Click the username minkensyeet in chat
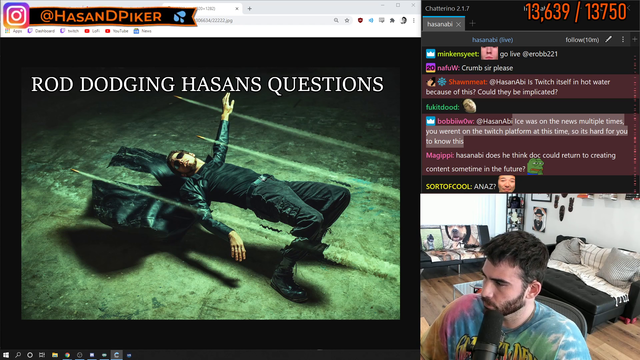The width and height of the screenshot is (640, 360). [x=458, y=54]
